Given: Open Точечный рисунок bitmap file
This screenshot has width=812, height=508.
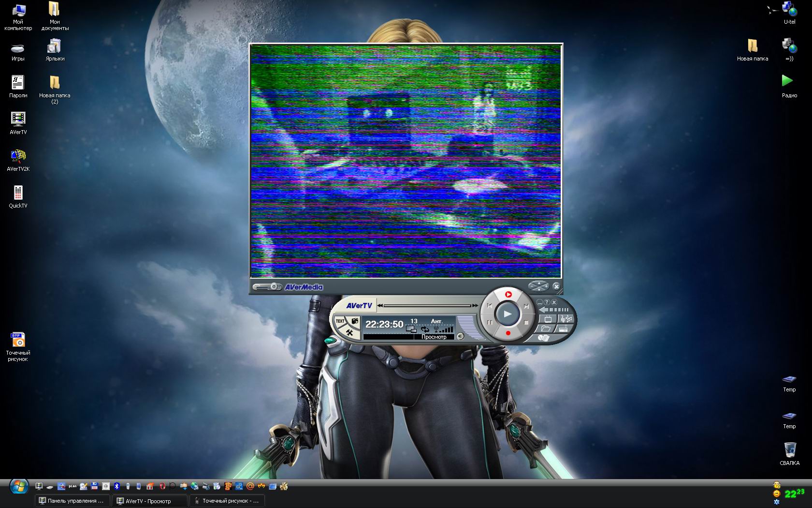Looking at the screenshot, I should coord(18,346).
